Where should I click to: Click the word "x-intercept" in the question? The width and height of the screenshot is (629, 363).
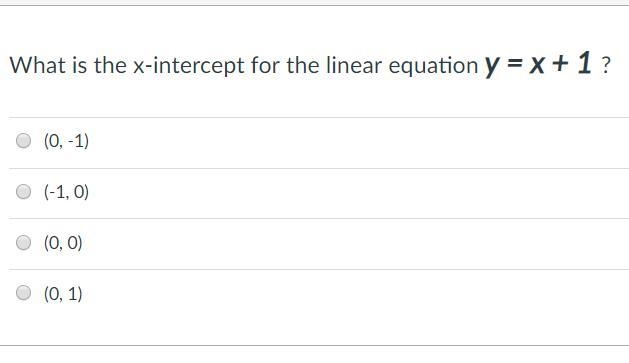coord(189,65)
